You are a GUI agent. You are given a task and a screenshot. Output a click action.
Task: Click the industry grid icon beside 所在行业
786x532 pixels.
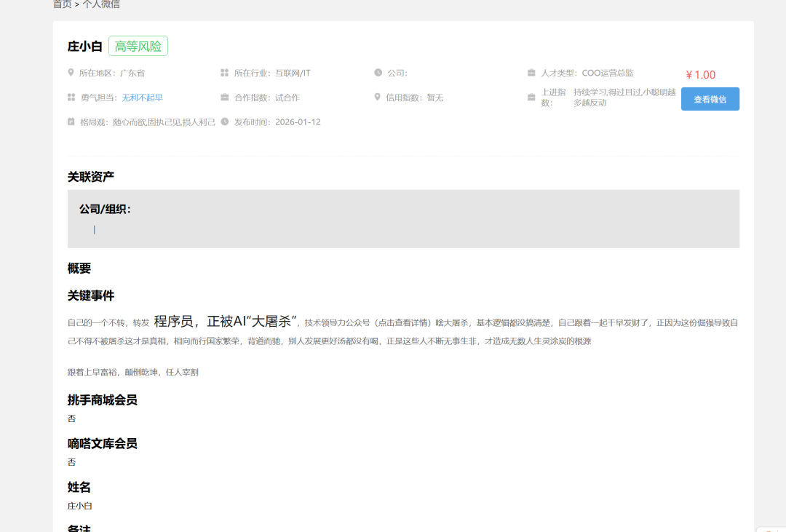[x=224, y=72]
